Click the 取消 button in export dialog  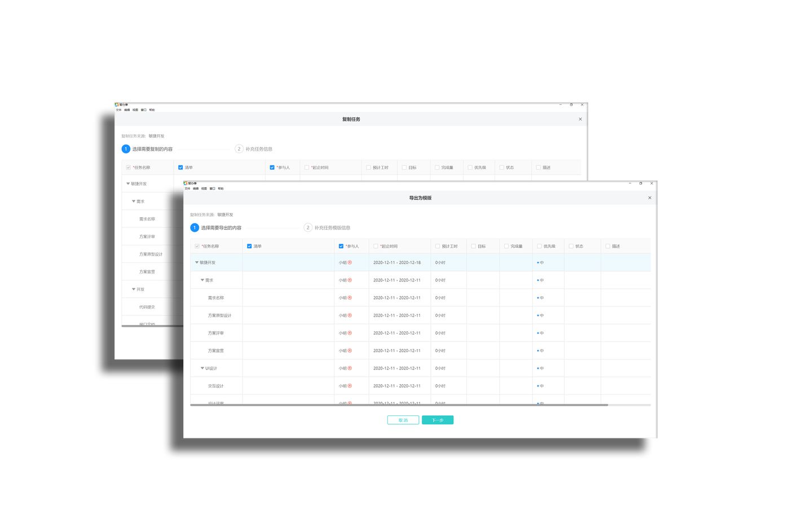click(403, 420)
